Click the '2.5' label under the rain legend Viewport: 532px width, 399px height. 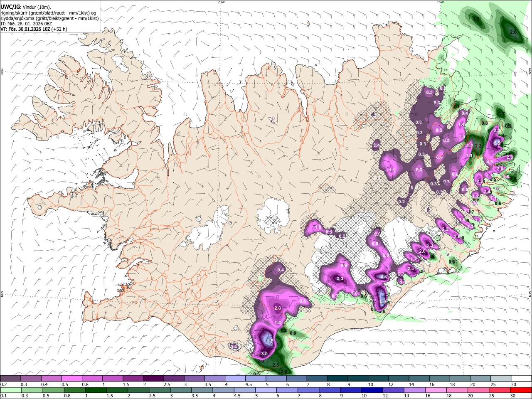[152, 396]
